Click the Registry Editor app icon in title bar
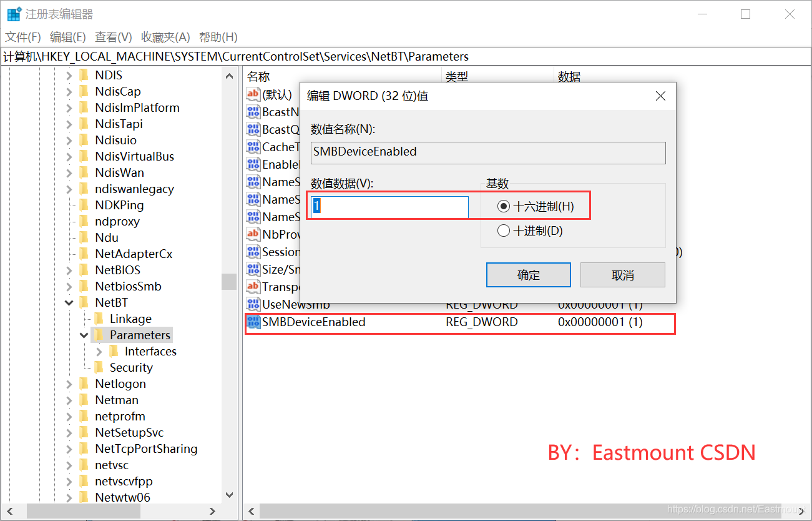Screen dimensions: 812x521 13,14
